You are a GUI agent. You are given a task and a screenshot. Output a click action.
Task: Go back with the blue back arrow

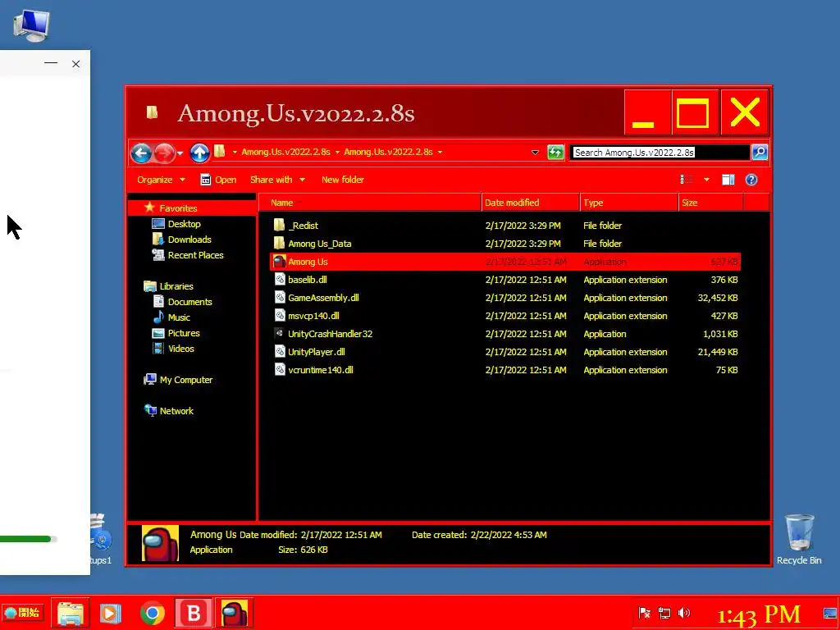pyautogui.click(x=141, y=153)
